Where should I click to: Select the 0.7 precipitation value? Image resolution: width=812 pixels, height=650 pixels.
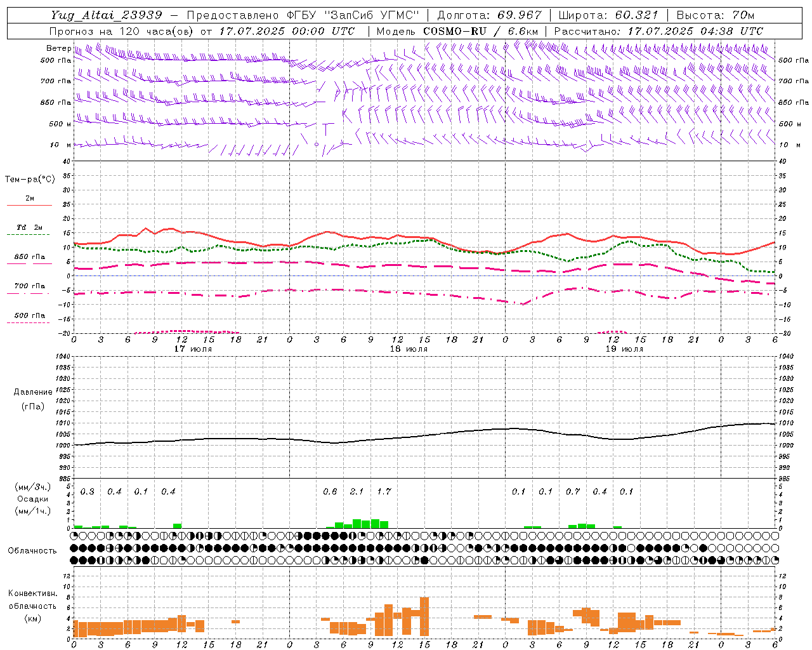[573, 491]
